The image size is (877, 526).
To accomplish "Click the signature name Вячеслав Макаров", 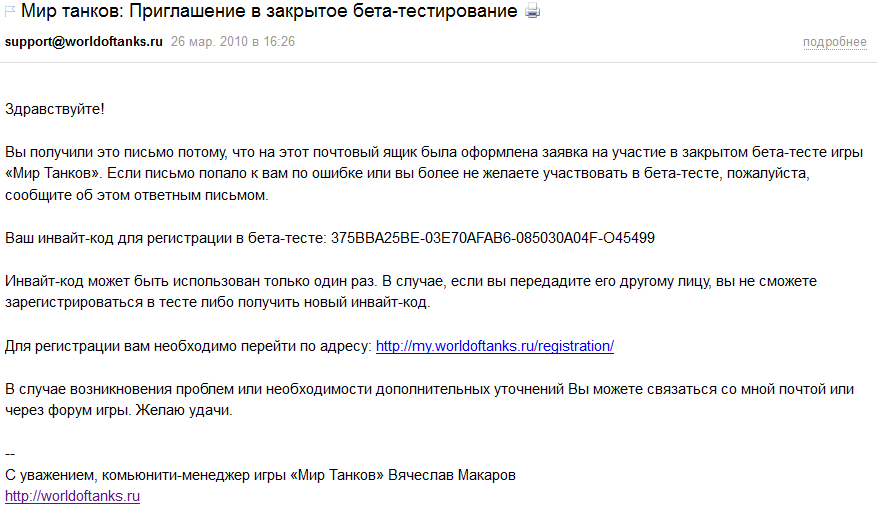I will [x=452, y=475].
